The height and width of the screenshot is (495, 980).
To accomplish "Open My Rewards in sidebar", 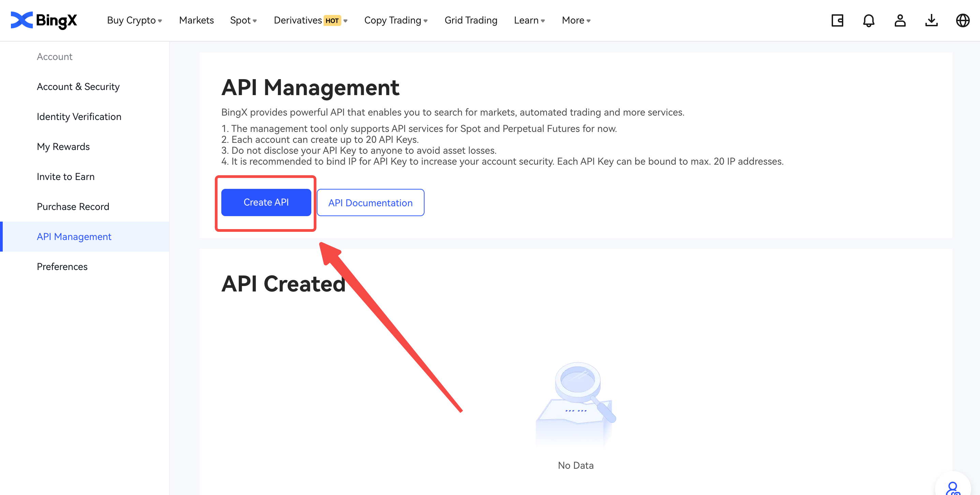I will [x=85, y=147].
